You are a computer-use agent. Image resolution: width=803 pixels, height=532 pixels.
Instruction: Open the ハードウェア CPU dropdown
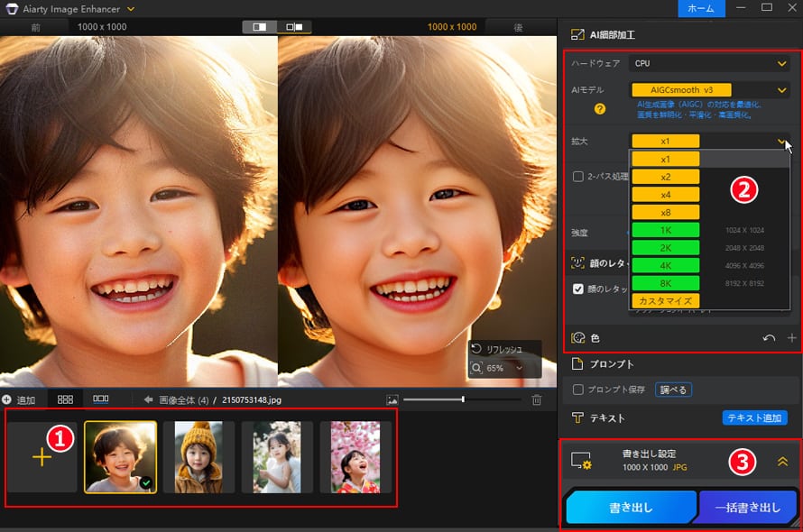pyautogui.click(x=708, y=63)
